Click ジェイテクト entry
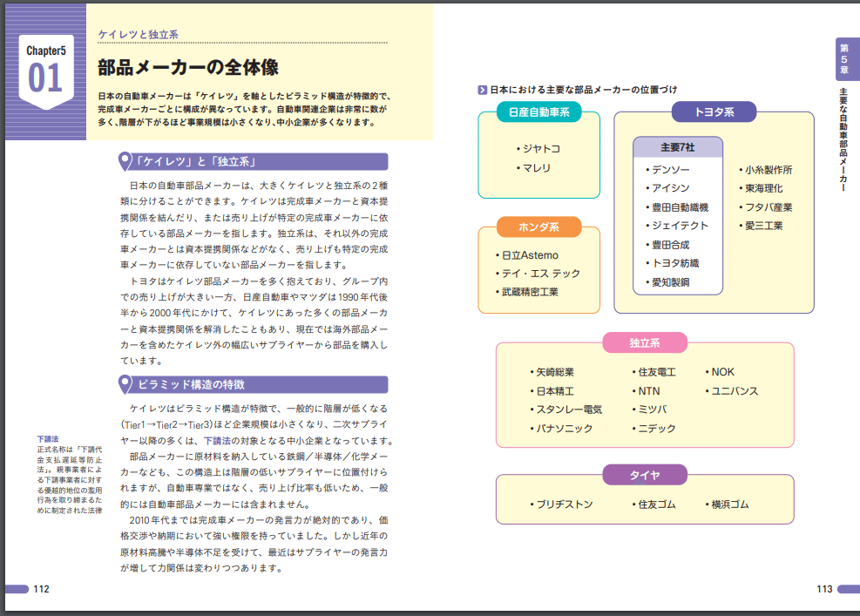The image size is (860, 616). point(681,226)
